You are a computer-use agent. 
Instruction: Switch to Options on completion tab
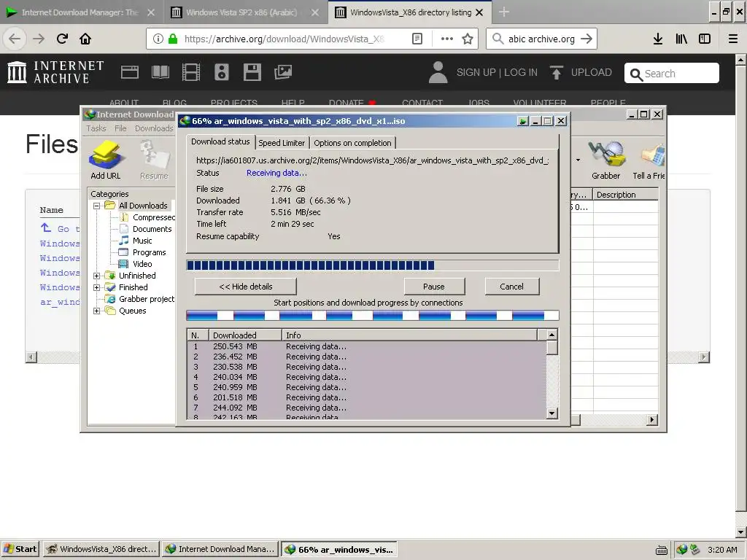(x=352, y=143)
